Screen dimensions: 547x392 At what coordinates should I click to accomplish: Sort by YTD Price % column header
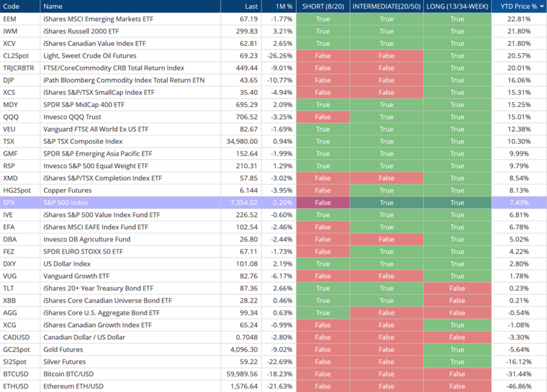[519, 6]
